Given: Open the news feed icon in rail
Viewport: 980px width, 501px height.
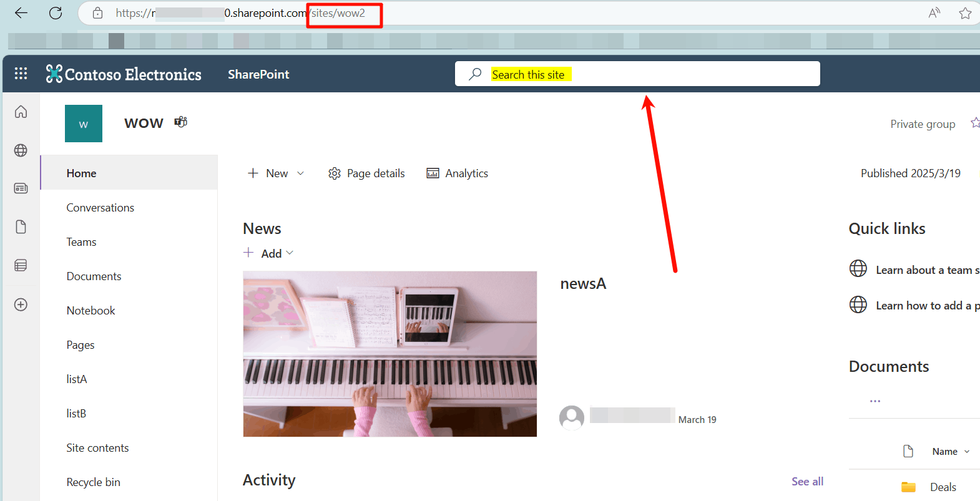Looking at the screenshot, I should pos(21,188).
